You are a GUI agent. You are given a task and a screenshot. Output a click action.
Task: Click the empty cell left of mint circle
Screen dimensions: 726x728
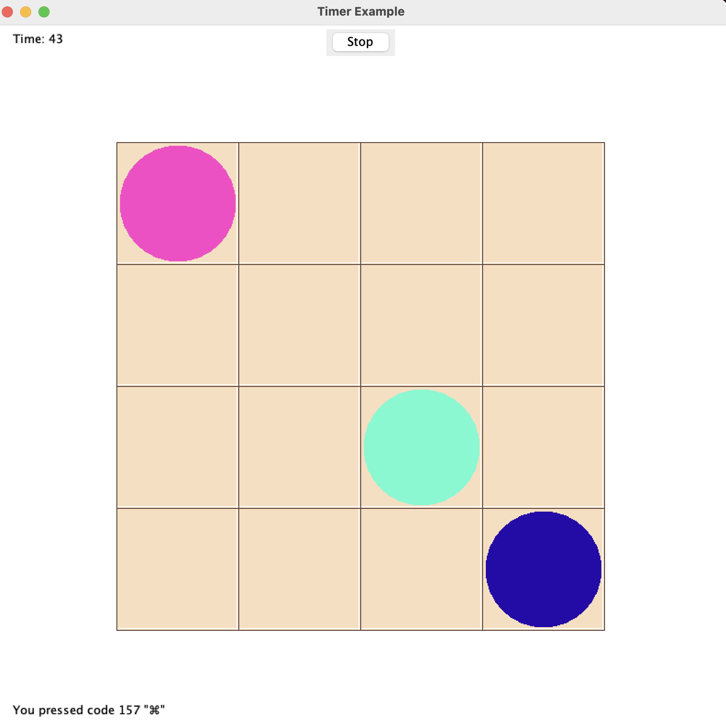click(299, 447)
